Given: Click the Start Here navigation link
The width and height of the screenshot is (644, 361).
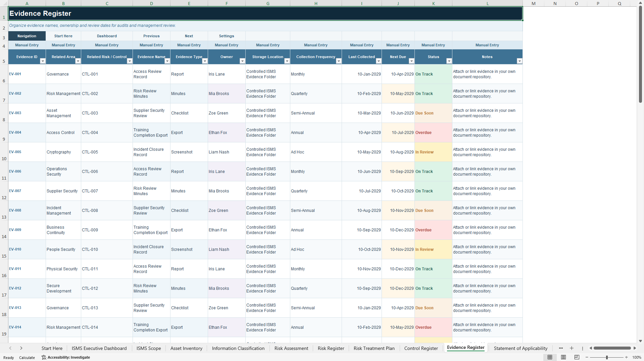Looking at the screenshot, I should click(x=63, y=36).
